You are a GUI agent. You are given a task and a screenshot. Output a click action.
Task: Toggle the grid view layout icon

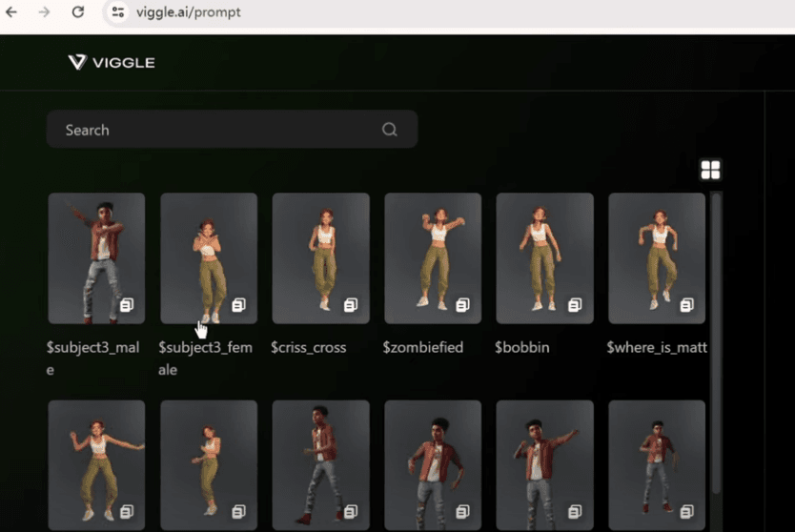point(710,170)
